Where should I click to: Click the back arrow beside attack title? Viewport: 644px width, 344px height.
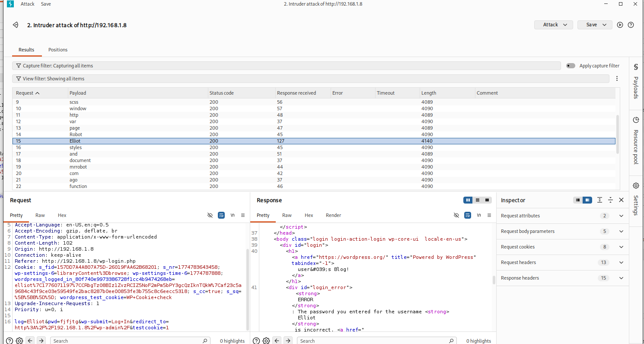[16, 25]
